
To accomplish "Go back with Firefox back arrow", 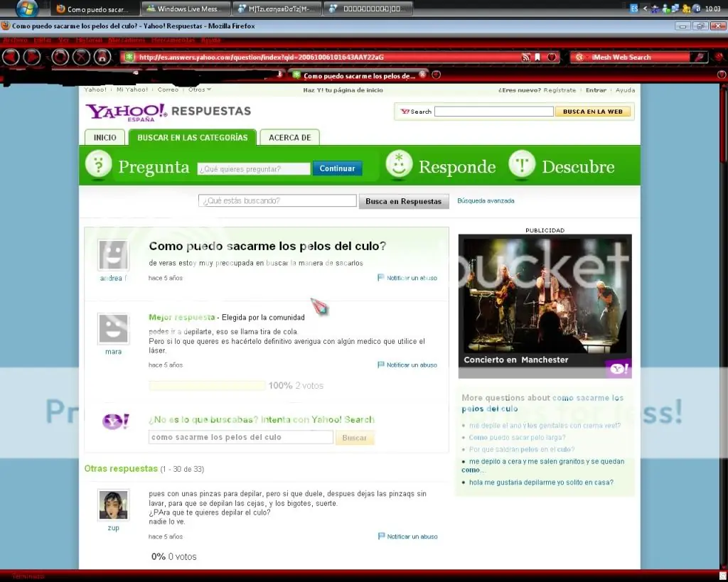I will point(11,57).
